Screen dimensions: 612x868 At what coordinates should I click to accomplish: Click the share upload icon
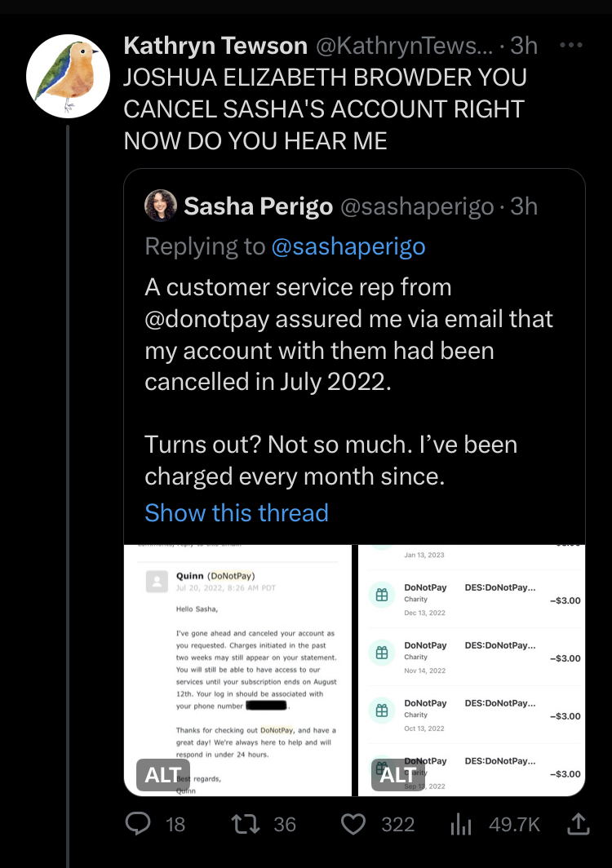click(578, 824)
